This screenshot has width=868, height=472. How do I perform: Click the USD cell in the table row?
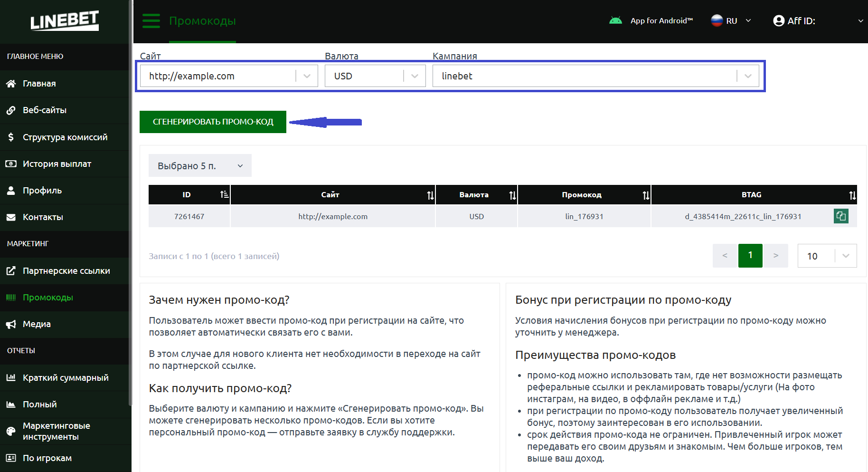pos(476,216)
